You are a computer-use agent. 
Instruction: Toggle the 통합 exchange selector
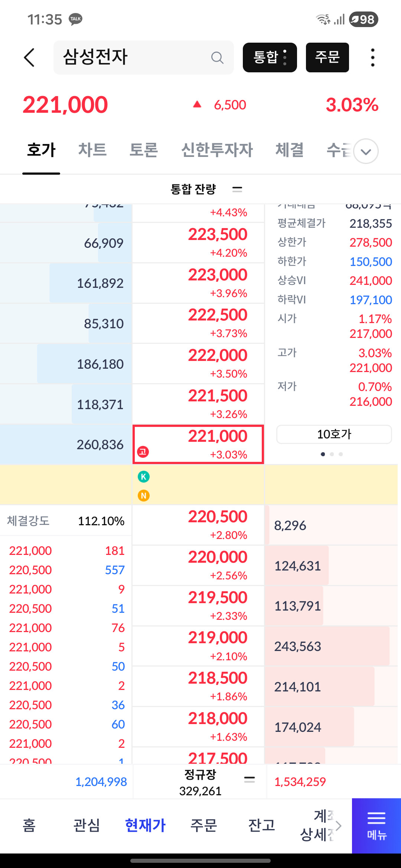coord(270,57)
